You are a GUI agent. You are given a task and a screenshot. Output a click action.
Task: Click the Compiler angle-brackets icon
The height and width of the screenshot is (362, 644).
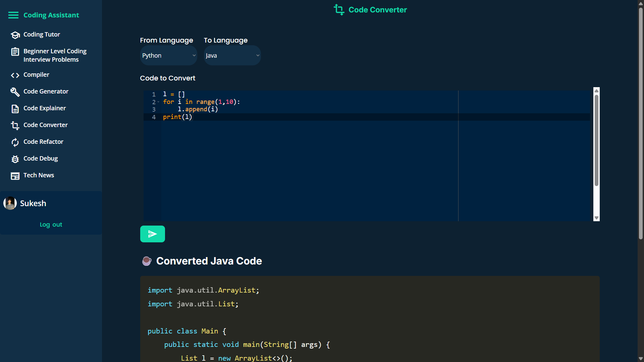click(15, 75)
